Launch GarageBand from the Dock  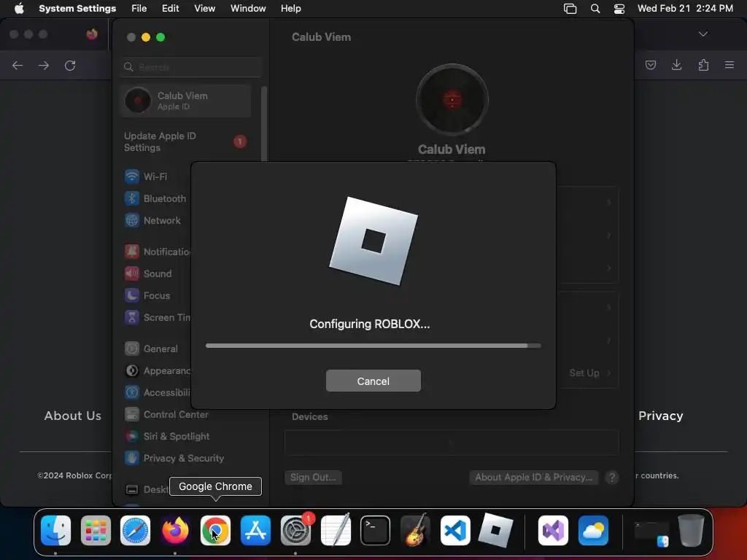[x=415, y=531]
